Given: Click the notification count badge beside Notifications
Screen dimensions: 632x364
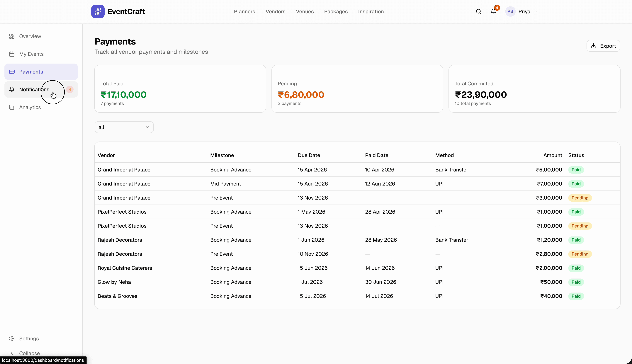Looking at the screenshot, I should pyautogui.click(x=70, y=89).
